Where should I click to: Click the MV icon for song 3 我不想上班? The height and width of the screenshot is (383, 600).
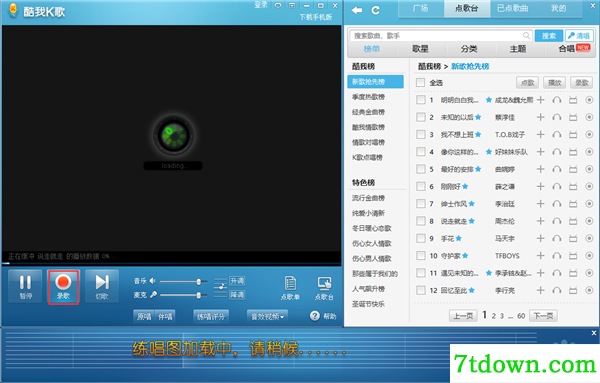[x=573, y=135]
